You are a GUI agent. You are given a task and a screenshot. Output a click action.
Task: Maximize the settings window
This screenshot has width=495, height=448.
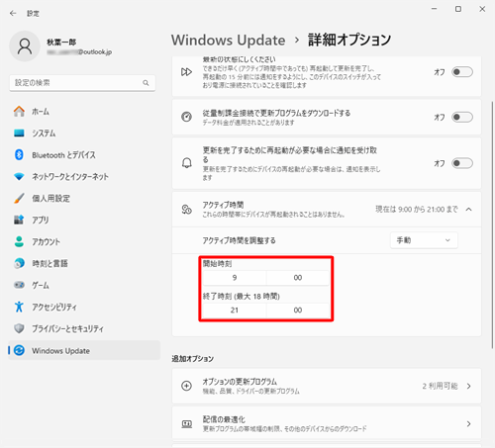458,9
